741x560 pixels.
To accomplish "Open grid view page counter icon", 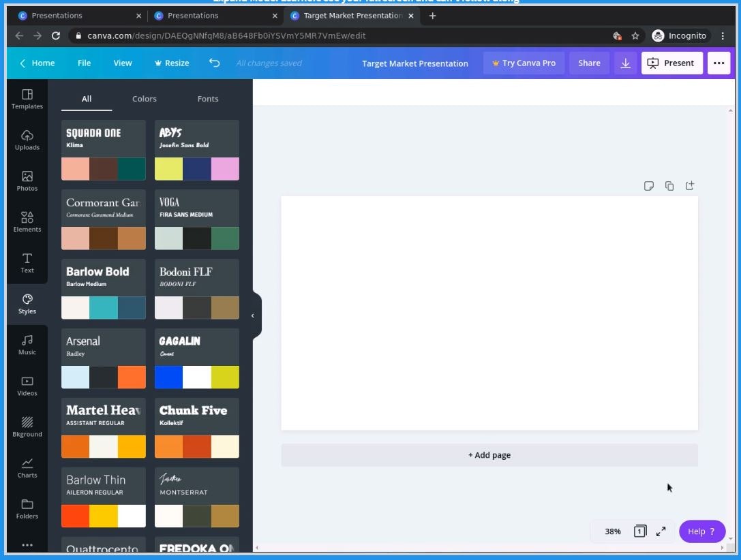I will pyautogui.click(x=640, y=531).
